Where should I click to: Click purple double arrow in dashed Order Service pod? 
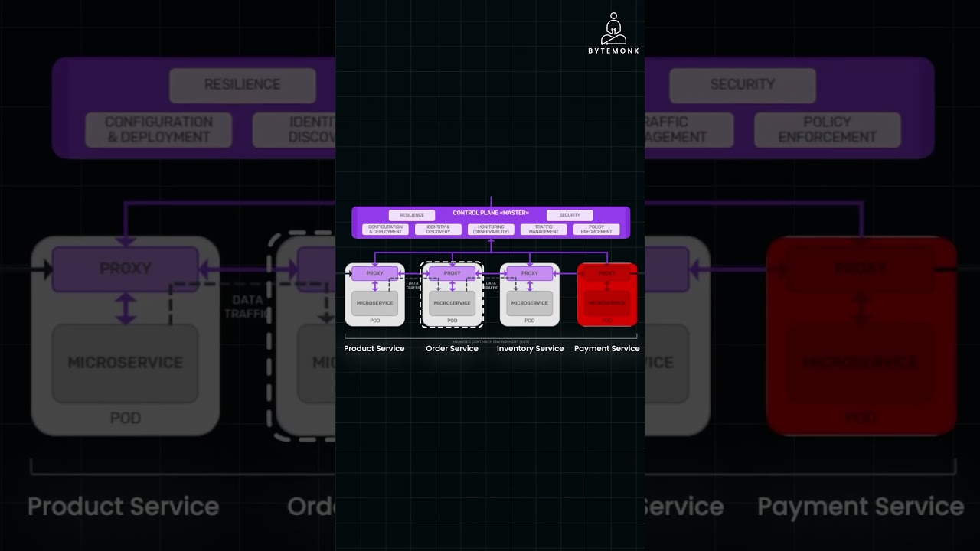452,285
